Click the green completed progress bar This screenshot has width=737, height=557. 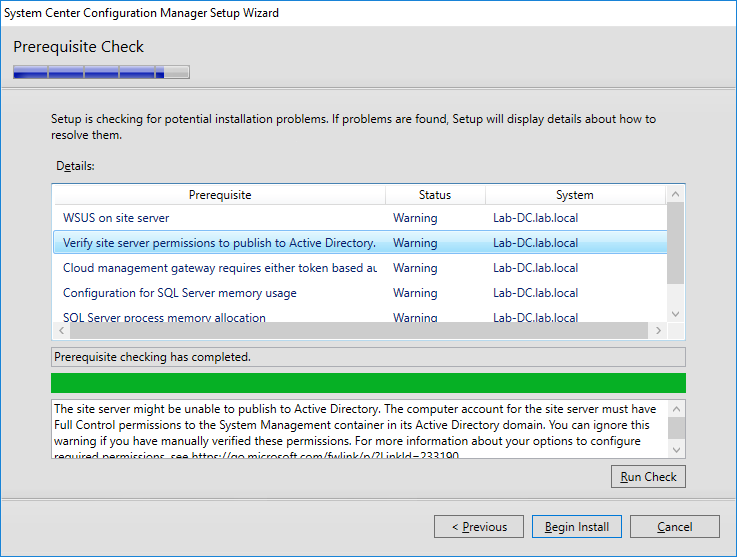[368, 383]
